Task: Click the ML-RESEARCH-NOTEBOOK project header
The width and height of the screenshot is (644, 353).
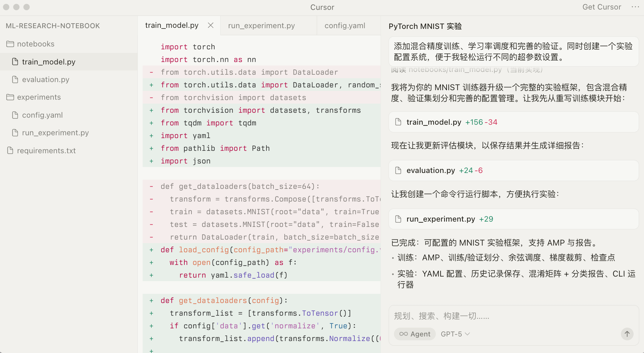Action: (53, 26)
